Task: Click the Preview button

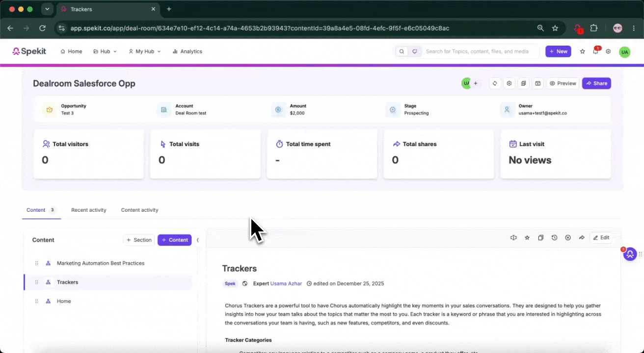Action: coord(563,83)
